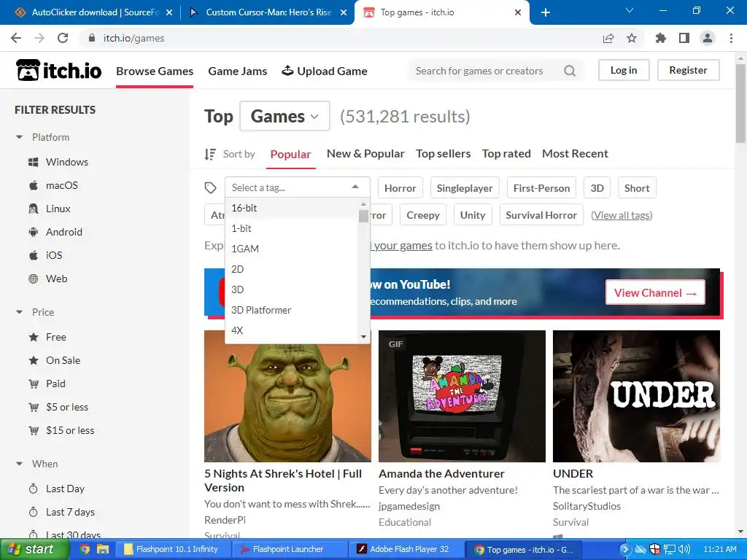Open UNDER game thumbnail

click(x=636, y=396)
